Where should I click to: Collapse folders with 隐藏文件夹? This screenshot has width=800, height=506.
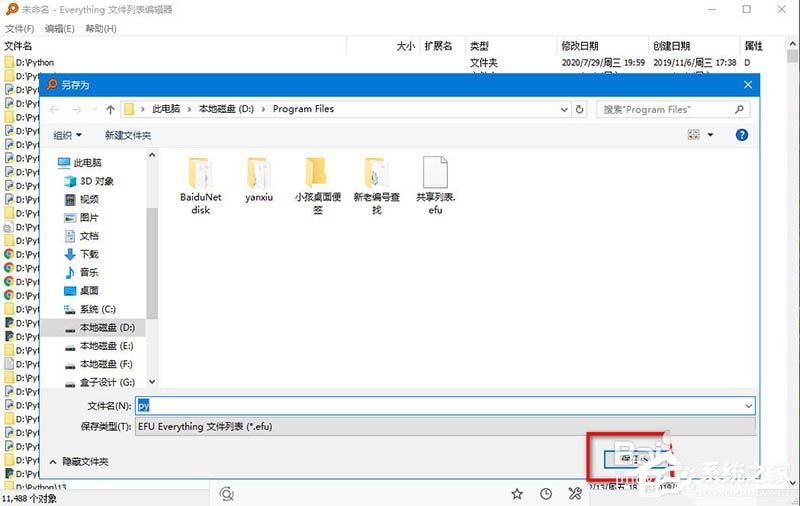pyautogui.click(x=79, y=462)
